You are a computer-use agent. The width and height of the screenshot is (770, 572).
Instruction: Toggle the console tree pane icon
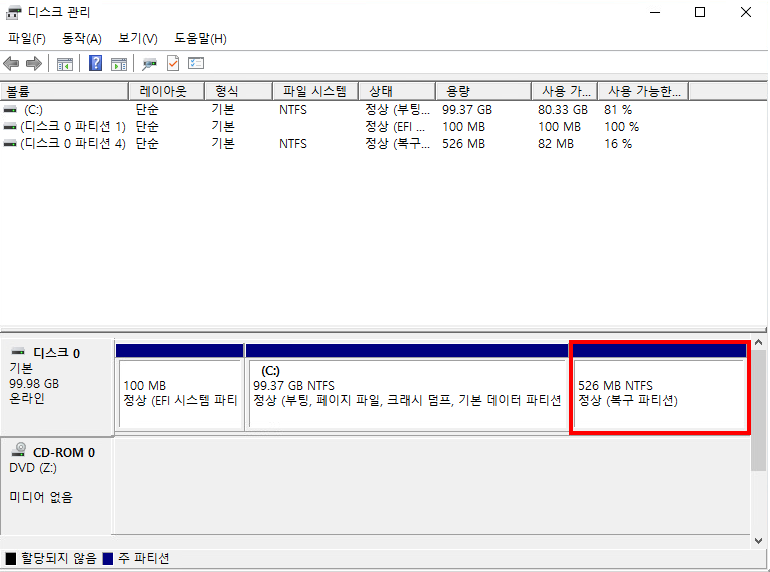coord(65,63)
